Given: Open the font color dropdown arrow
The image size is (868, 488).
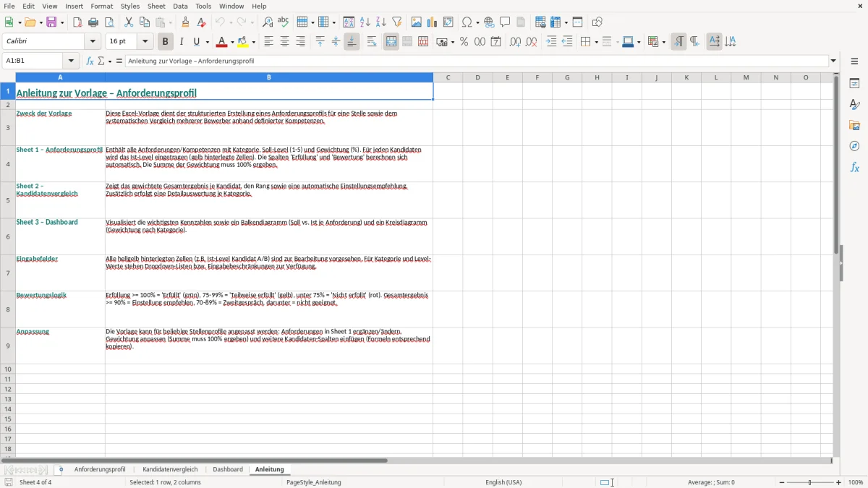Looking at the screenshot, I should [x=231, y=42].
